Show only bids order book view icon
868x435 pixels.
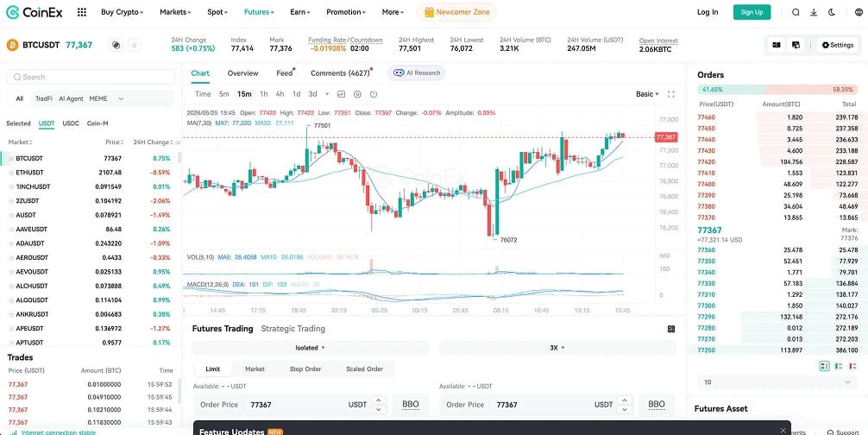pos(839,366)
